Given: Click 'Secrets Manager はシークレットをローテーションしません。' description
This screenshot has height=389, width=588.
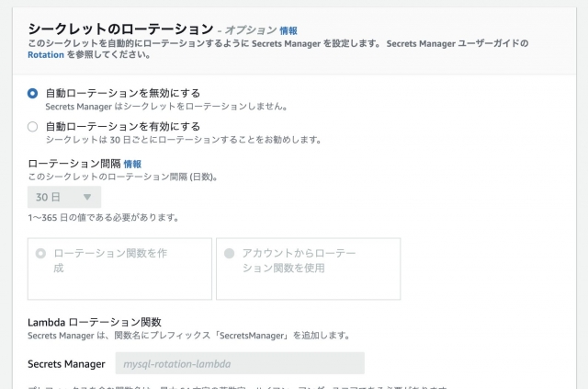Looking at the screenshot, I should 167,107.
